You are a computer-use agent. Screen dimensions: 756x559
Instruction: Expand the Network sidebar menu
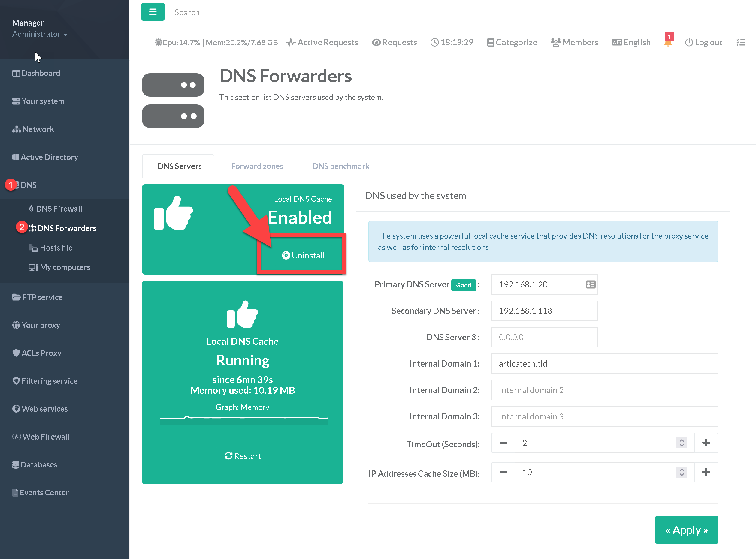38,129
